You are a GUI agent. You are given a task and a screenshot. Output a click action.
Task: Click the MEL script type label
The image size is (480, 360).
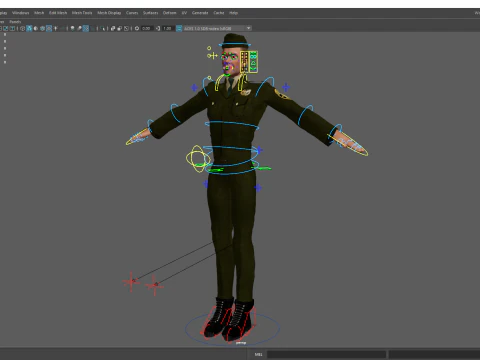(259, 354)
